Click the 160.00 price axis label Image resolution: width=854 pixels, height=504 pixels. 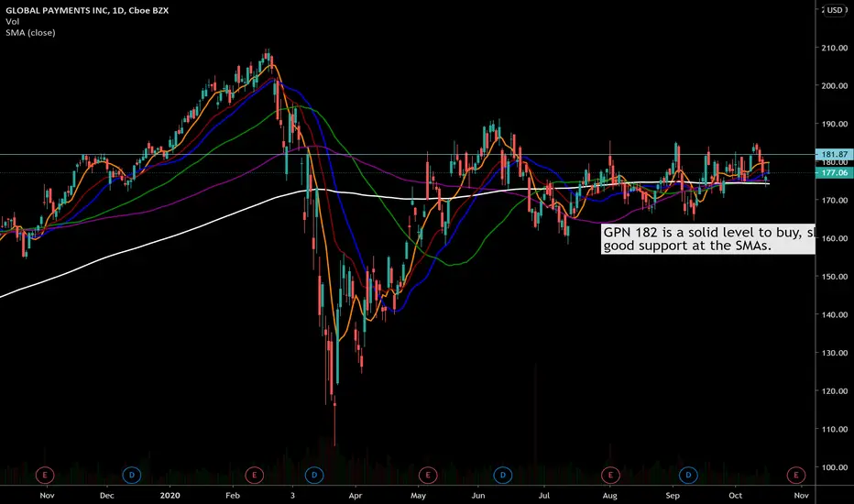click(835, 238)
